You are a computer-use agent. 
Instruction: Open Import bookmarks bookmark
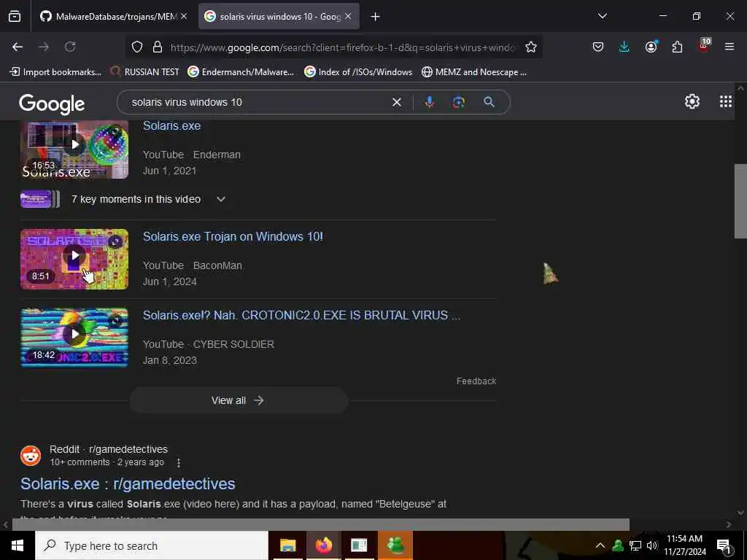point(55,72)
